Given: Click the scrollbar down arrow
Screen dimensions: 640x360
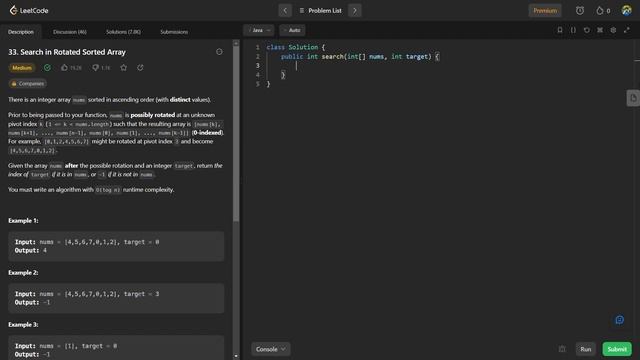Looking at the screenshot, I should pos(236,356).
